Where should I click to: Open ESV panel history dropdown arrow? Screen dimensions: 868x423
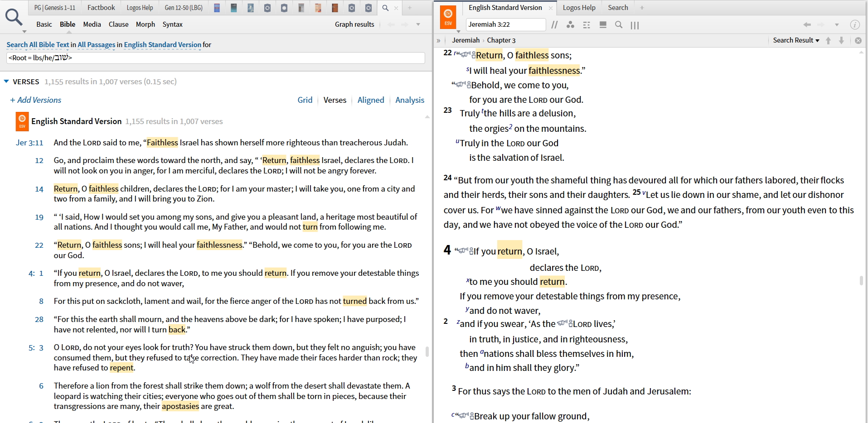(x=837, y=25)
